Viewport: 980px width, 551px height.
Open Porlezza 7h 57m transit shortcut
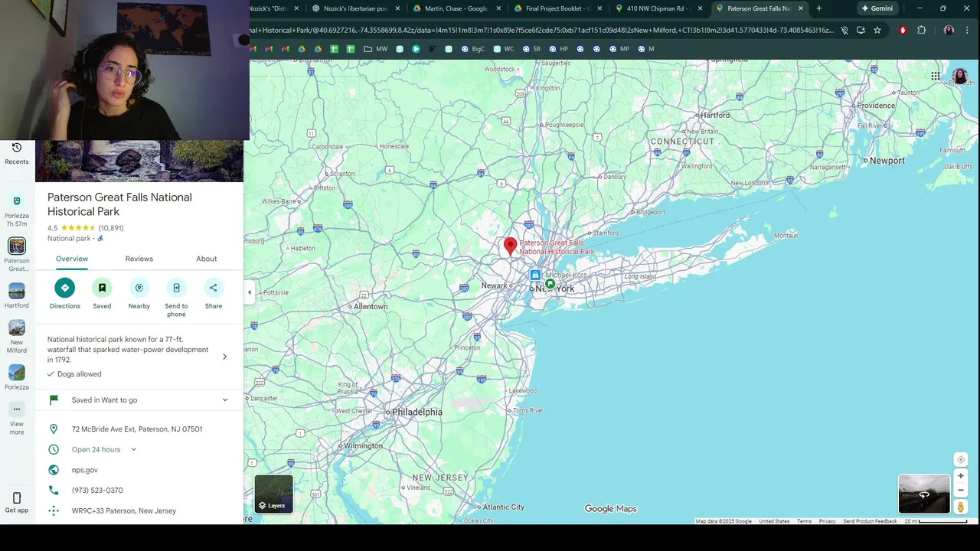(17, 210)
